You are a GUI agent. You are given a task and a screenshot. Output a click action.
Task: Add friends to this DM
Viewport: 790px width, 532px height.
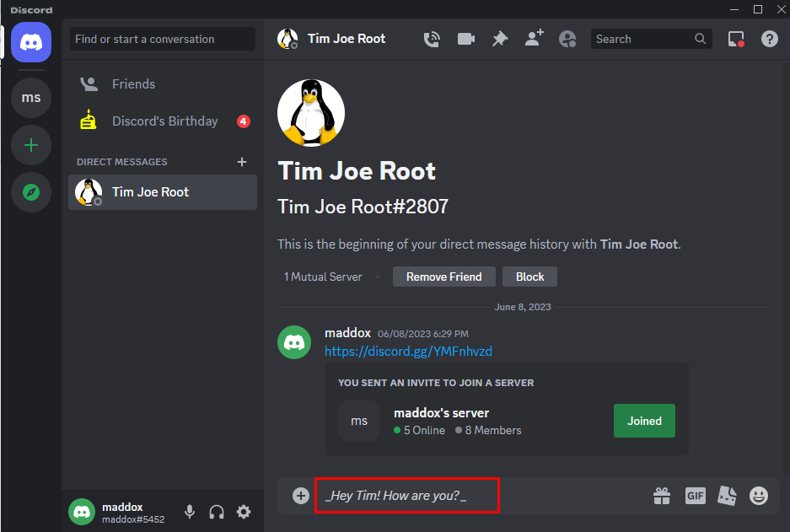coord(534,39)
